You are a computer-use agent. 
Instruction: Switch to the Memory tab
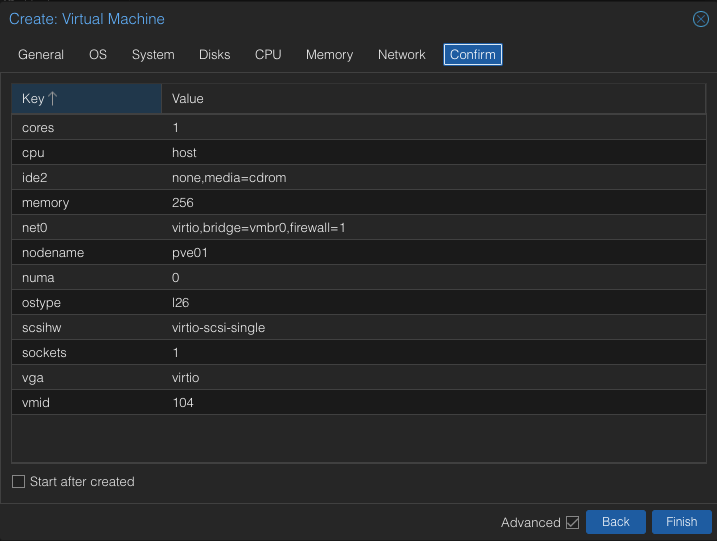tap(329, 55)
